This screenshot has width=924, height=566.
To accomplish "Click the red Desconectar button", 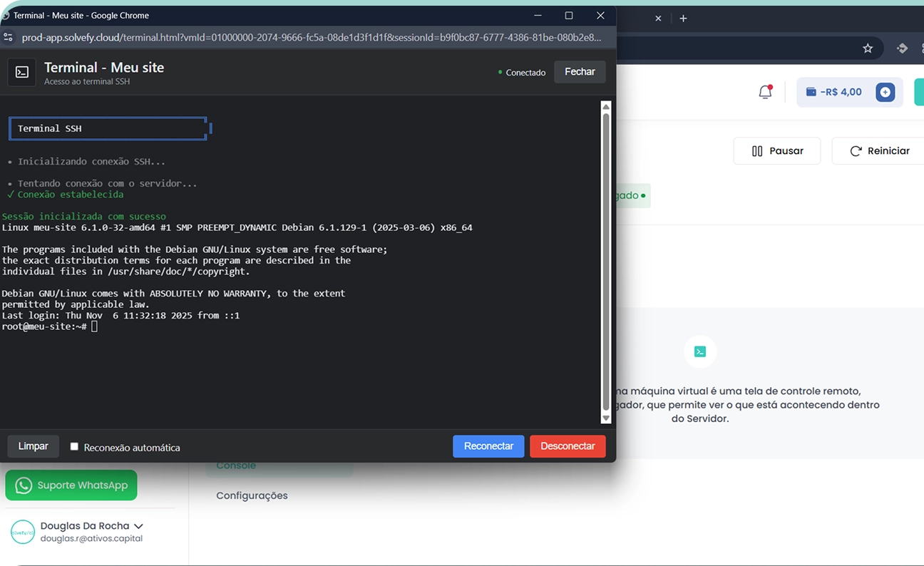I will [x=568, y=446].
